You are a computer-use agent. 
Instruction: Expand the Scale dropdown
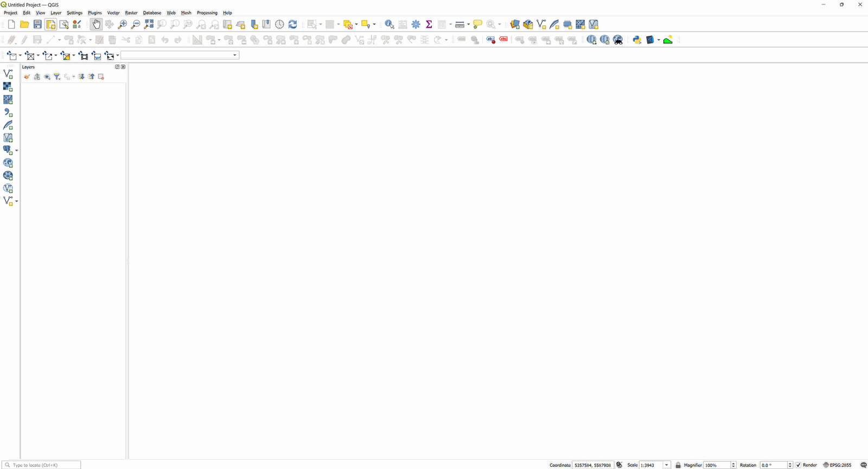pos(666,465)
